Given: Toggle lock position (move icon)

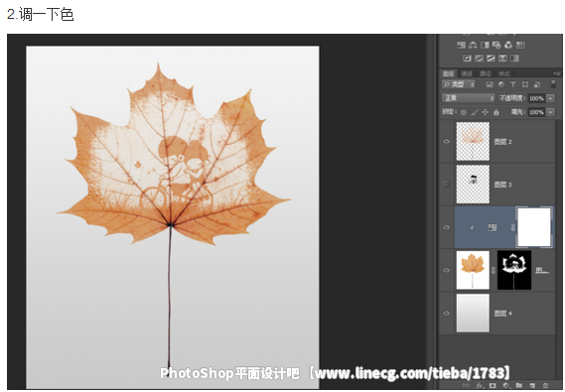Looking at the screenshot, I should click(486, 112).
